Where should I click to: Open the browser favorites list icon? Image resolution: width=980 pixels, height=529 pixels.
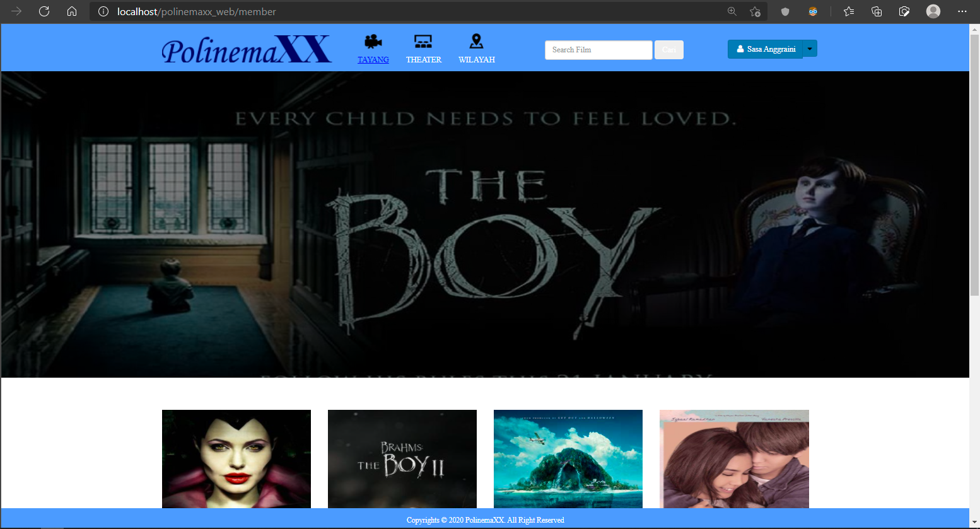(x=849, y=11)
